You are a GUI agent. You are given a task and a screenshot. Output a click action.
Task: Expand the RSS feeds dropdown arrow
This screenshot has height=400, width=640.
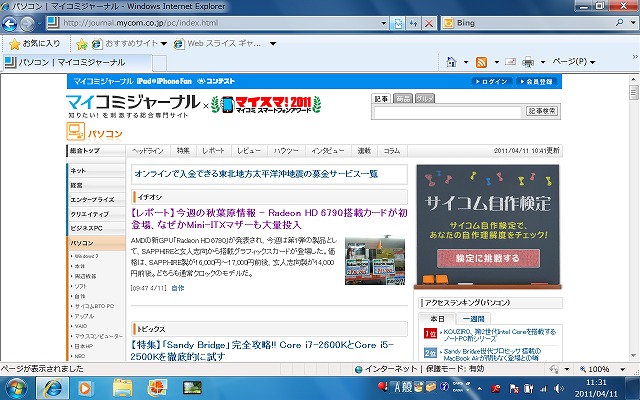click(497, 62)
